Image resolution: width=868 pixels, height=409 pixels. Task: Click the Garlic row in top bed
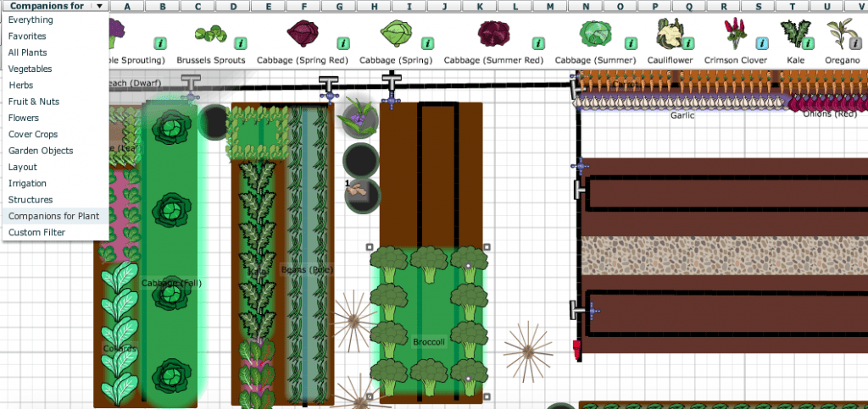pyautogui.click(x=682, y=102)
